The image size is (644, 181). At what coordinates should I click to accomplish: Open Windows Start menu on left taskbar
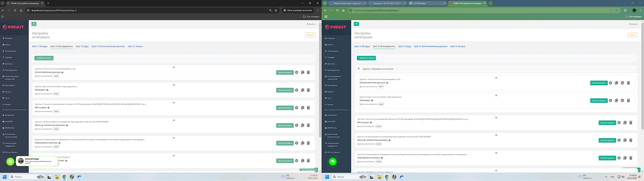coord(4,177)
